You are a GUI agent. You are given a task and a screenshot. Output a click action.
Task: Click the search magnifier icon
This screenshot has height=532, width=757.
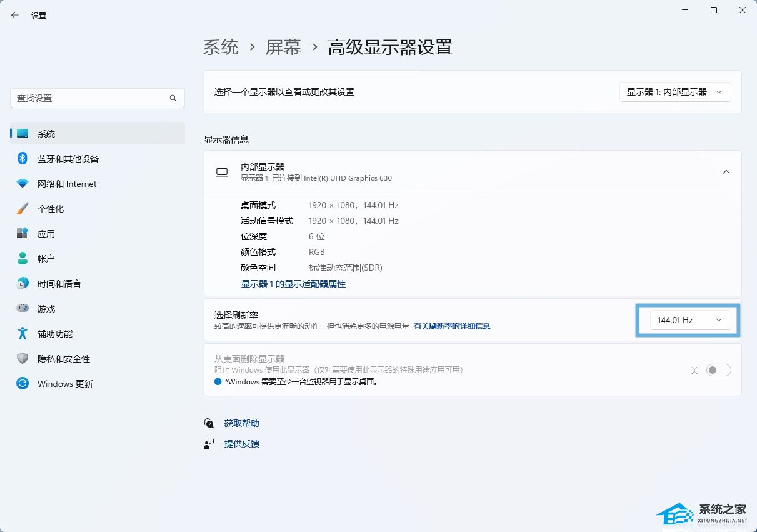(173, 98)
